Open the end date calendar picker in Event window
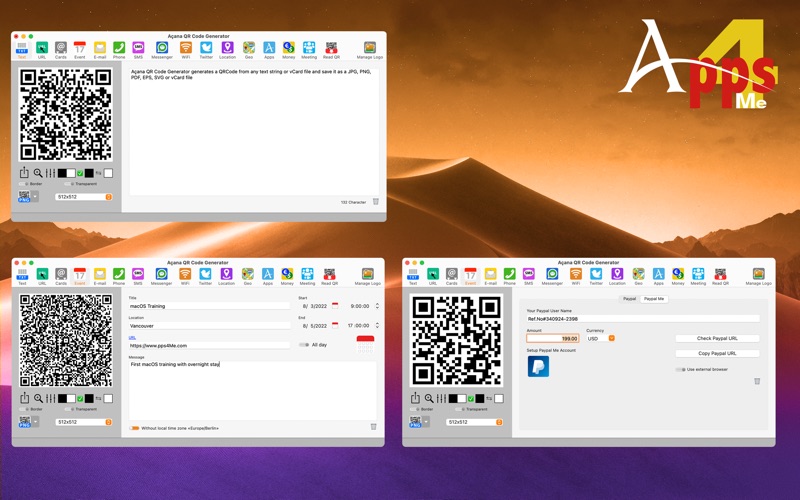 pos(335,325)
